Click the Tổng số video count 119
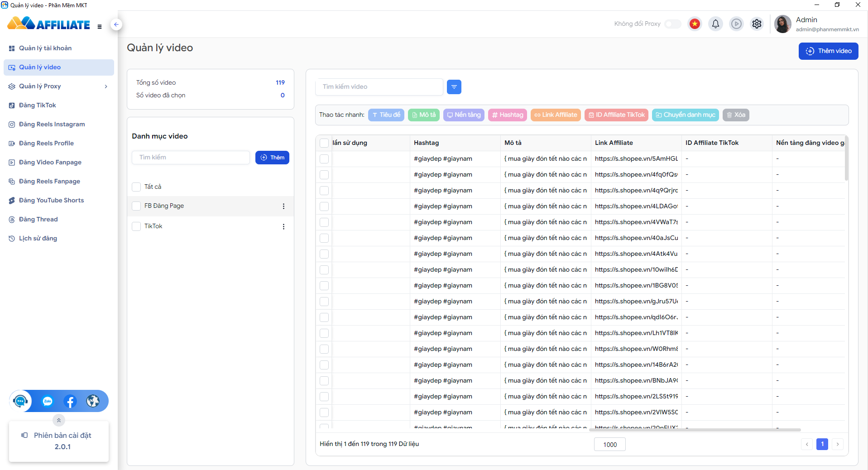 (x=280, y=83)
